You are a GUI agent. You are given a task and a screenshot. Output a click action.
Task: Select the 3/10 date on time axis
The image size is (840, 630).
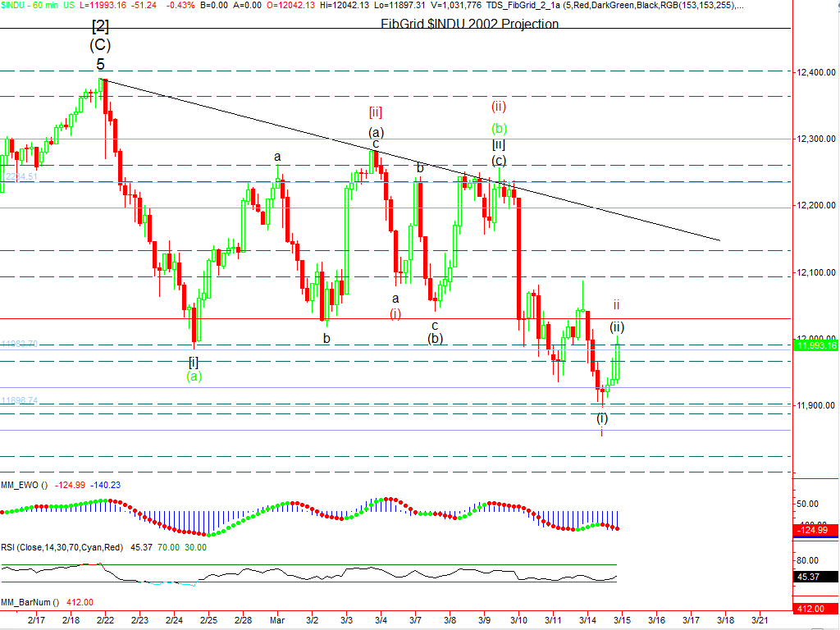pyautogui.click(x=518, y=623)
